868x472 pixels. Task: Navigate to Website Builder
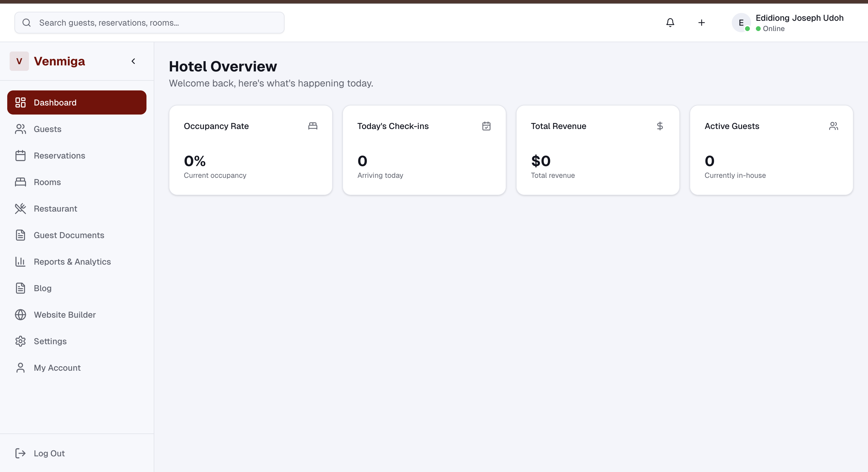pyautogui.click(x=65, y=315)
